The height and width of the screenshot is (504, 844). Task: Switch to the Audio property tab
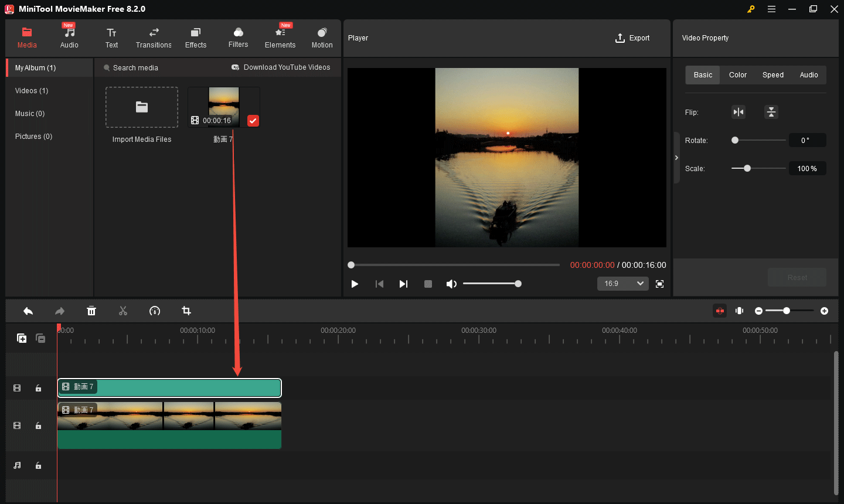809,75
